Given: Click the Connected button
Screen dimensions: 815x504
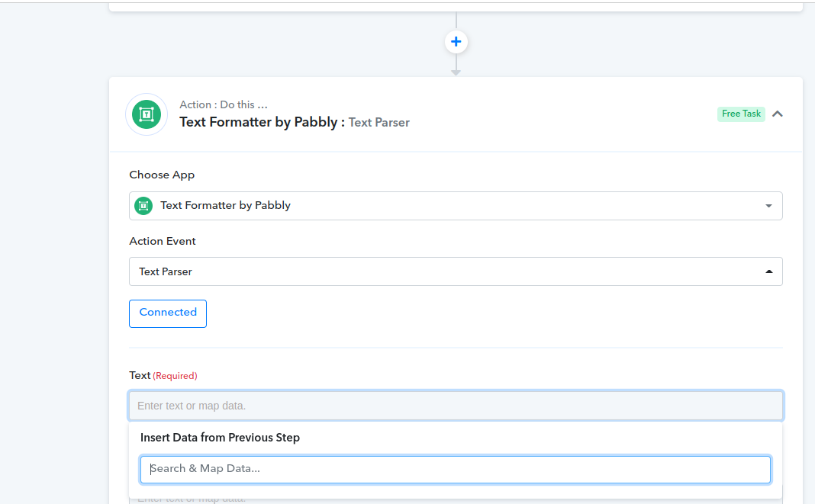Looking at the screenshot, I should (x=168, y=313).
